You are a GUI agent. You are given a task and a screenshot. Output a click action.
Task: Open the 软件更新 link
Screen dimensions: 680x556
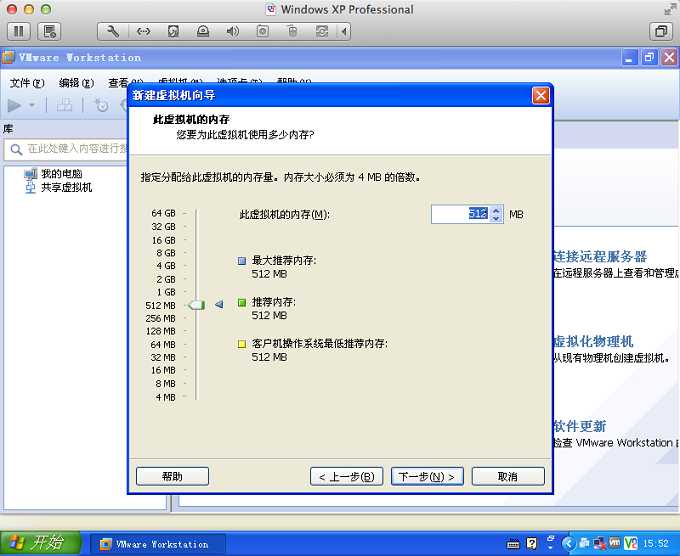pos(579,426)
